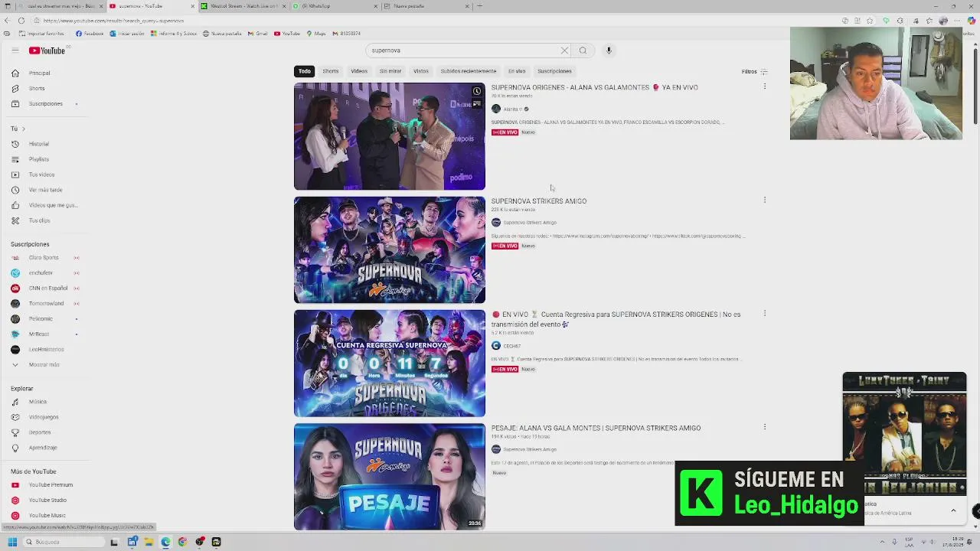The image size is (980, 551).
Task: Open a new browser tab with plus
Action: tap(479, 6)
